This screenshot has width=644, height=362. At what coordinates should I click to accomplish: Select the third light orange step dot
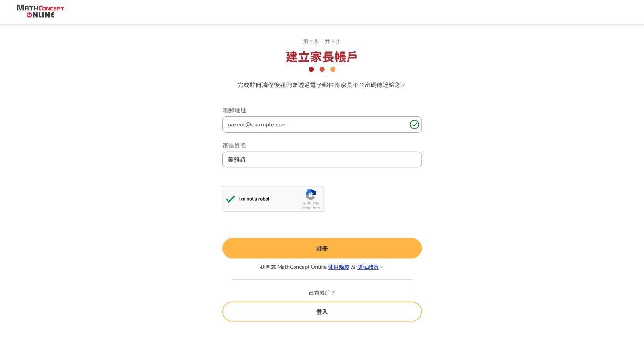point(333,70)
